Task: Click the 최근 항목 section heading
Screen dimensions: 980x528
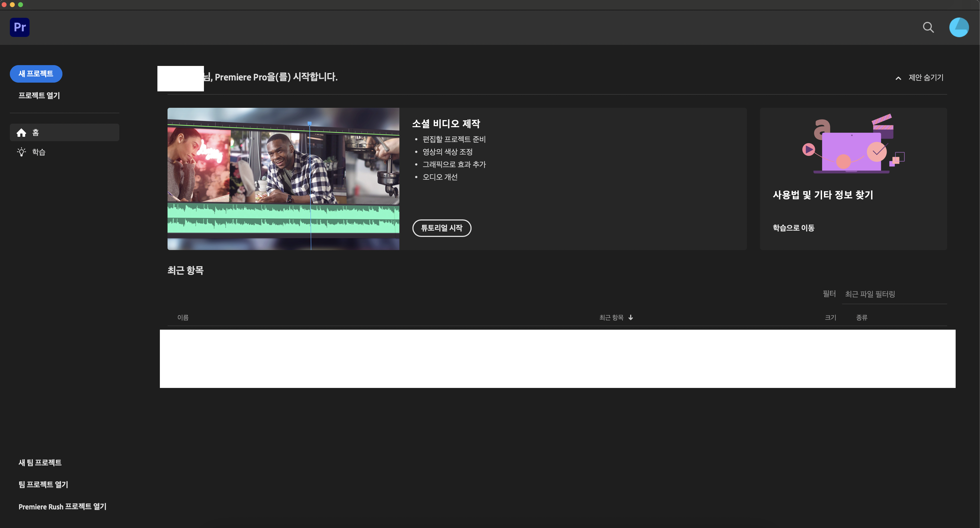Action: point(186,270)
